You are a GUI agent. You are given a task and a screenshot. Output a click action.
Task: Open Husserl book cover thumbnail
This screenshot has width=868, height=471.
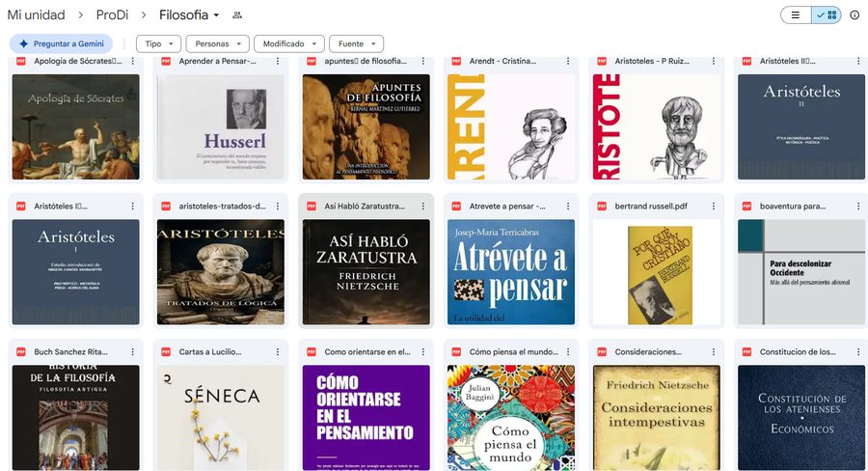(221, 126)
